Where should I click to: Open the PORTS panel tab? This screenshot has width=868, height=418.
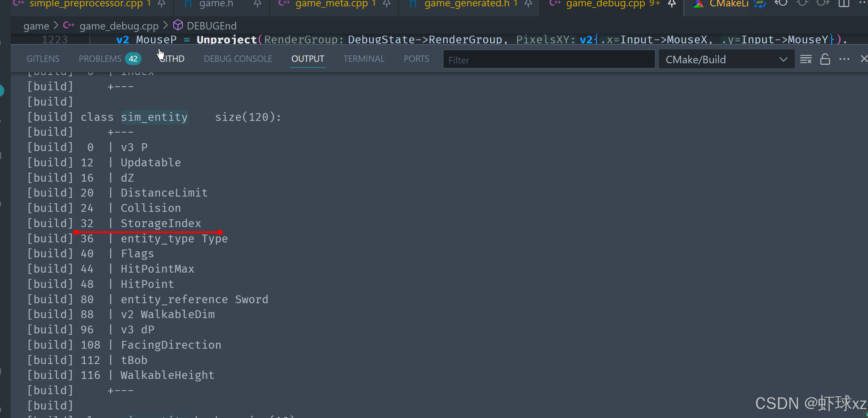tap(416, 59)
